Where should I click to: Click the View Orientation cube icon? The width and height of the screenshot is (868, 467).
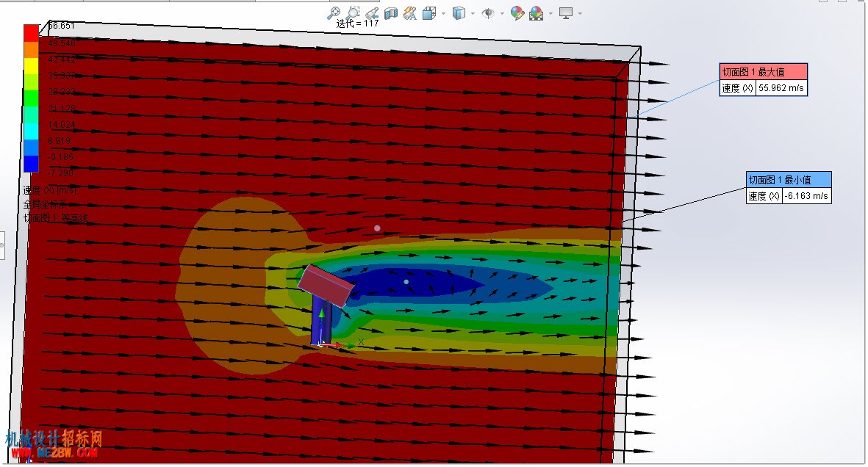click(429, 12)
